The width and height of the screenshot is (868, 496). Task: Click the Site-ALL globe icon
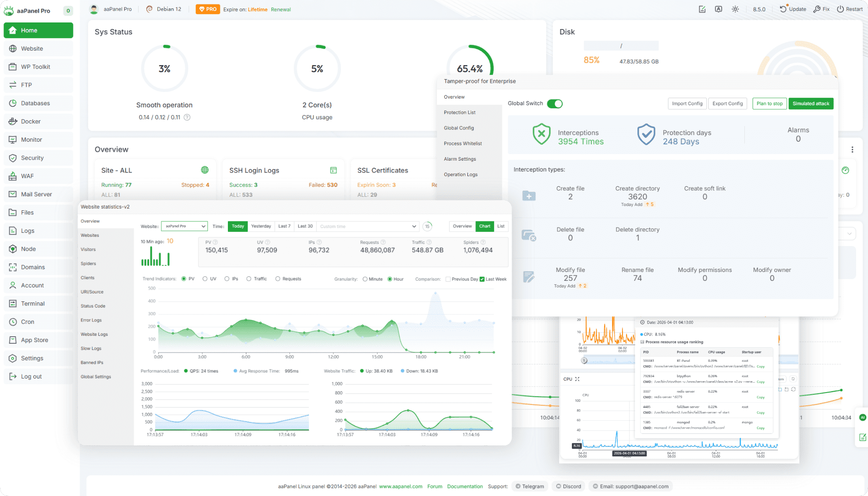[205, 170]
